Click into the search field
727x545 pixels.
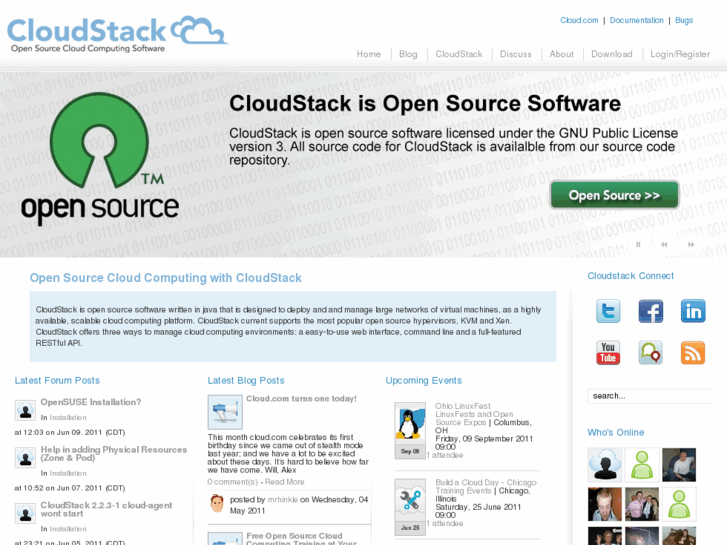[x=650, y=396]
